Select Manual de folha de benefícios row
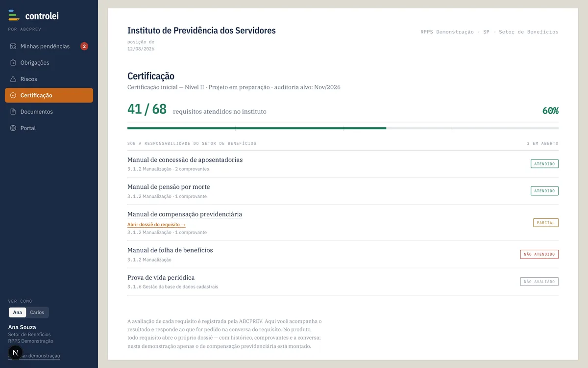 click(343, 254)
